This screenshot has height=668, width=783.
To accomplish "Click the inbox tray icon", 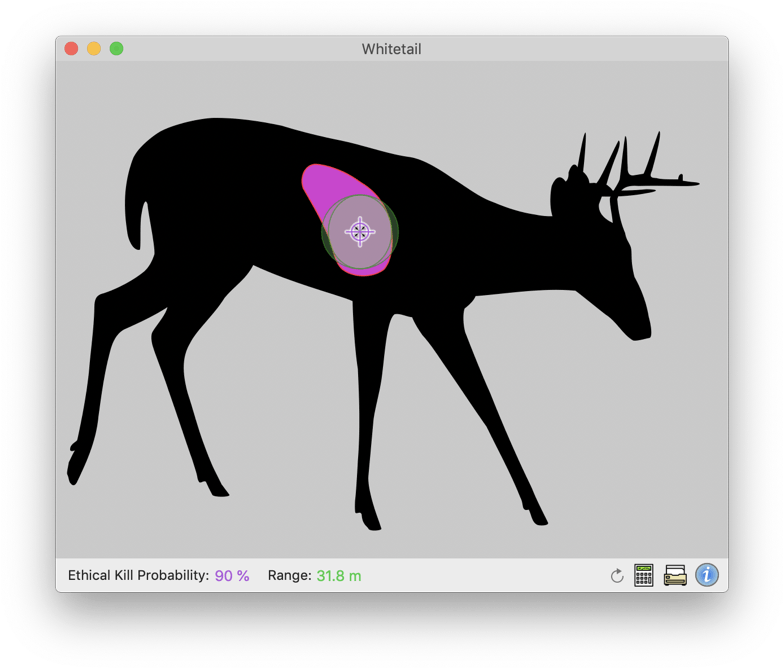I will pos(675,575).
